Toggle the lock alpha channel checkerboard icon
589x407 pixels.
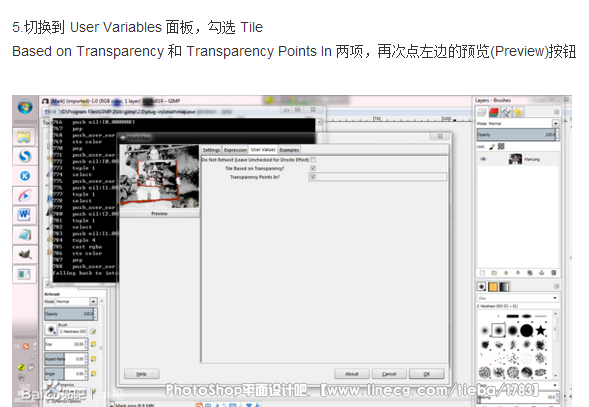[501, 146]
